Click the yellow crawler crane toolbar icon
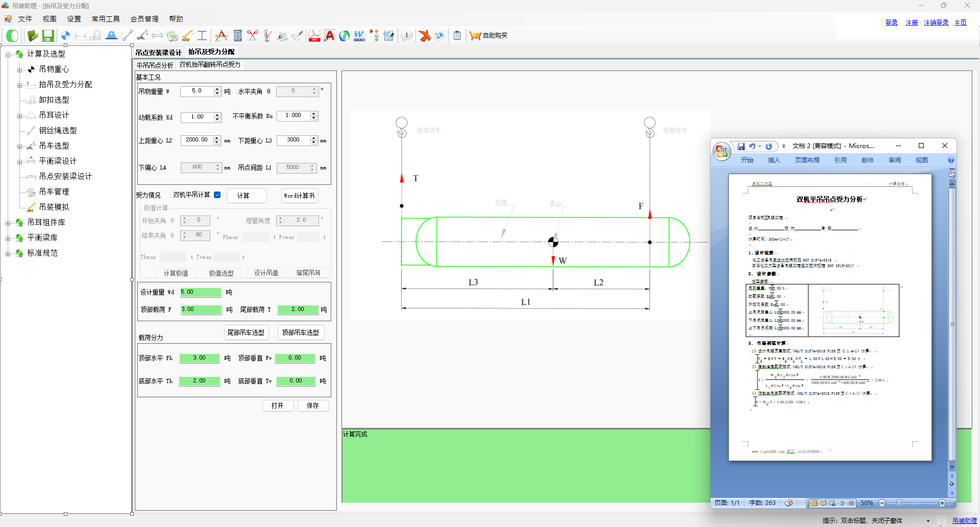Viewport: 980px width, 527px height. click(187, 35)
